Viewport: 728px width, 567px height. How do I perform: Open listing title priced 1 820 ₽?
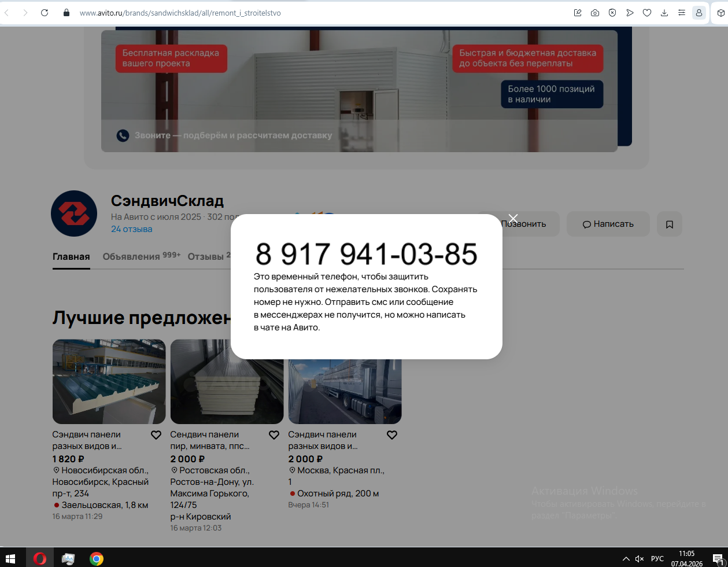87,440
